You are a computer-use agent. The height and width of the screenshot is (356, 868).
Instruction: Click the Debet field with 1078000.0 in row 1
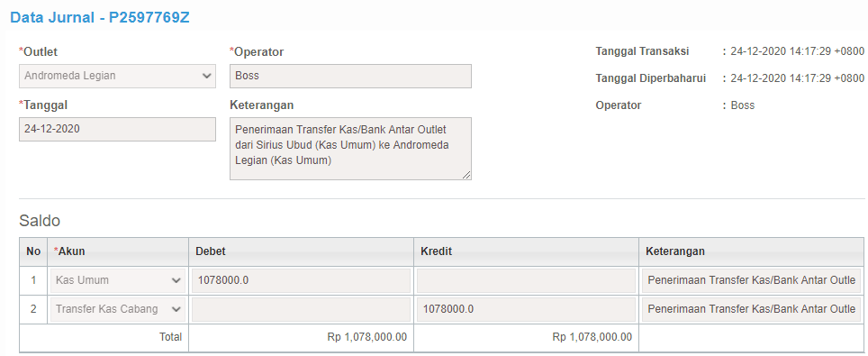tap(301, 280)
